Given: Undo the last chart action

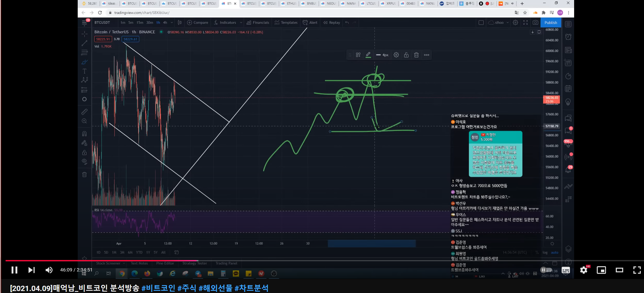Looking at the screenshot, I should point(347,23).
